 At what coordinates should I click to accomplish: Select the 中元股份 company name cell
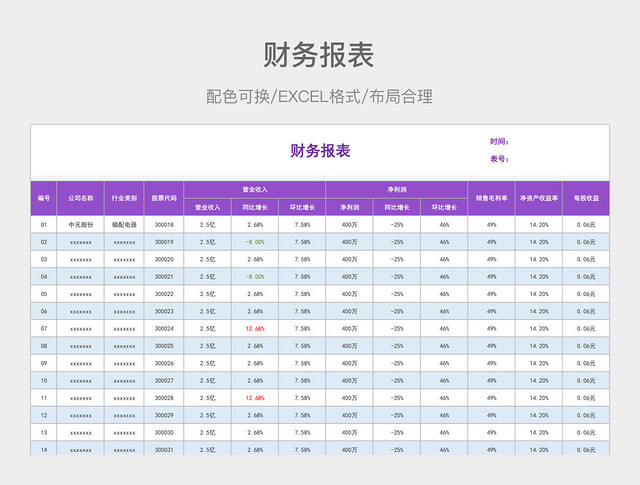[x=80, y=225]
